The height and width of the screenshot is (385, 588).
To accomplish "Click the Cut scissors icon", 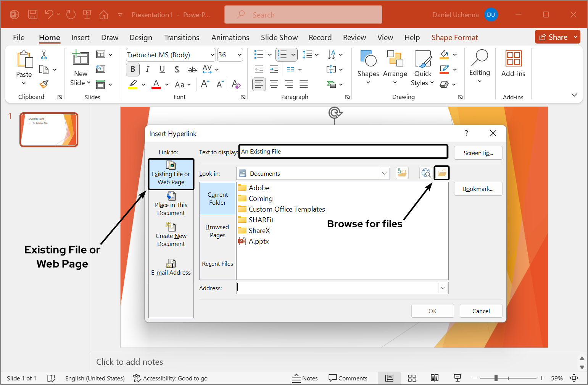I will [44, 55].
